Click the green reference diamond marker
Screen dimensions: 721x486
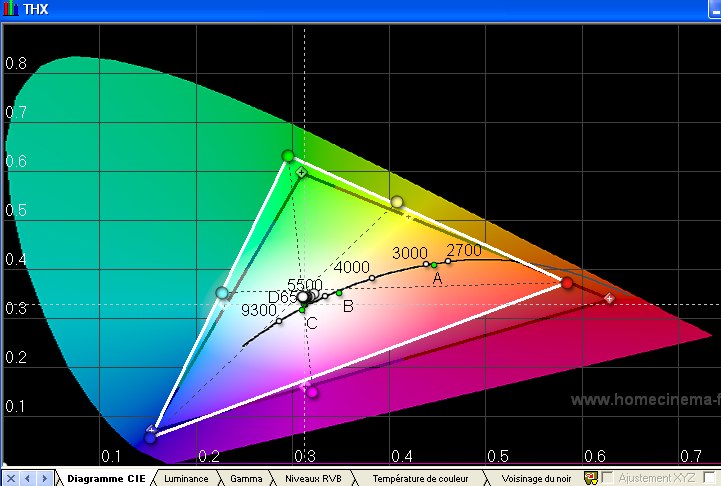point(301,172)
